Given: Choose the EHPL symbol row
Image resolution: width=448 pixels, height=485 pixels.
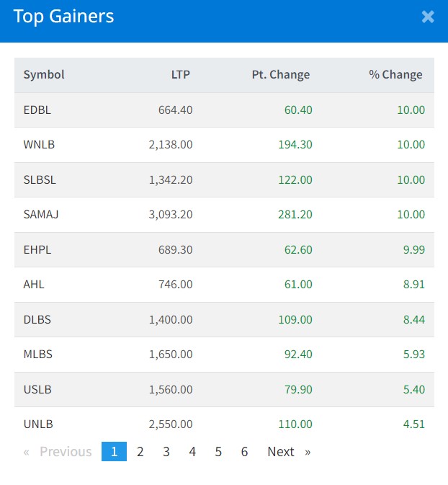Looking at the screenshot, I should click(37, 249).
